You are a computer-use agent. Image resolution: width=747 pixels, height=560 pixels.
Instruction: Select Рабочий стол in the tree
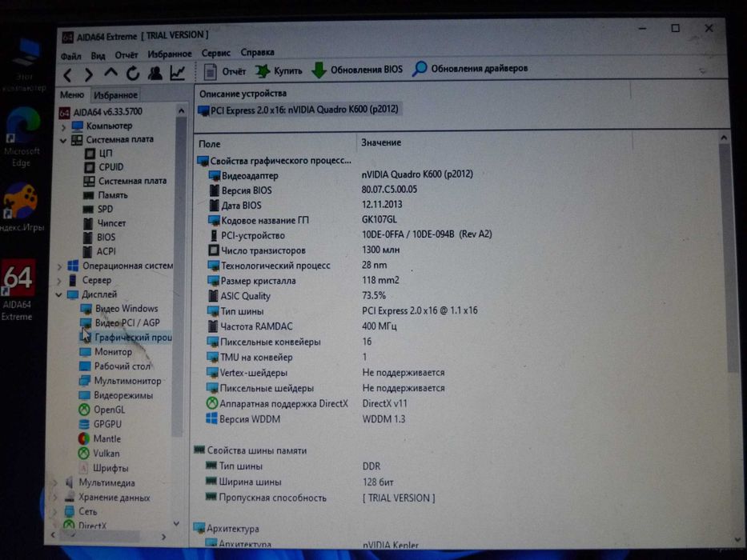114,366
